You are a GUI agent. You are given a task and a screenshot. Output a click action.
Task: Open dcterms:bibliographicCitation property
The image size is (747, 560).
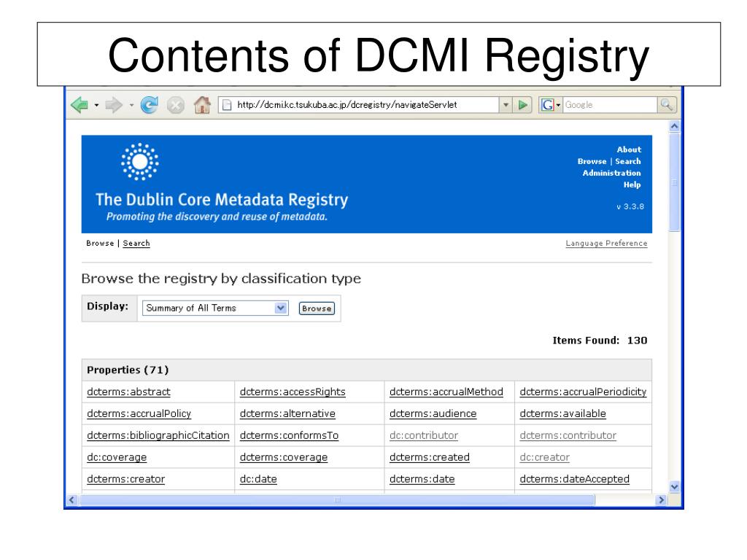pyautogui.click(x=158, y=436)
